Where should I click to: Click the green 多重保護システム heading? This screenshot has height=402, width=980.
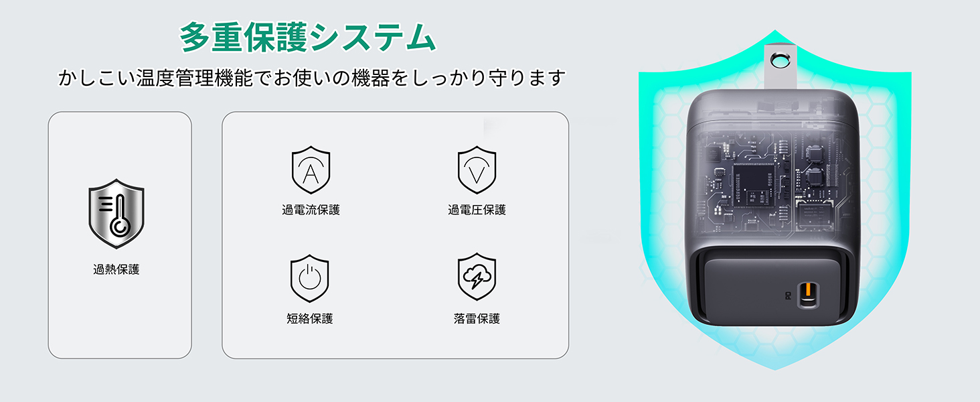[x=307, y=37]
